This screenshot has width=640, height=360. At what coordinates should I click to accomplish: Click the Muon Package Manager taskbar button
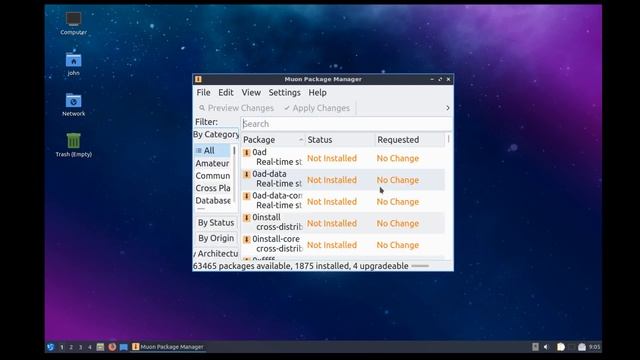[168, 347]
